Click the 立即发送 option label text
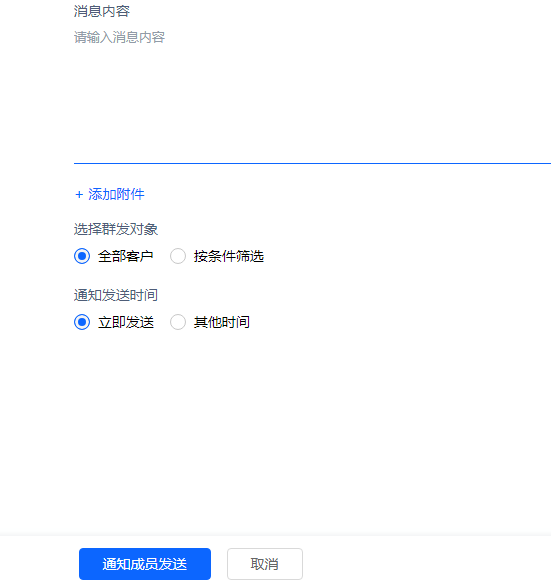 pyautogui.click(x=126, y=322)
